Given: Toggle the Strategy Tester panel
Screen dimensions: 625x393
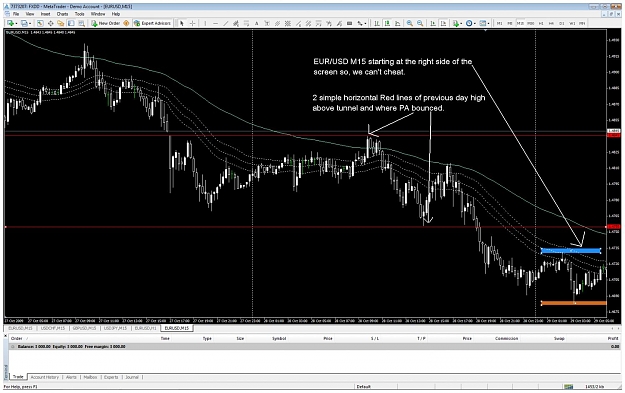Looking at the screenshot, I should (x=81, y=23).
